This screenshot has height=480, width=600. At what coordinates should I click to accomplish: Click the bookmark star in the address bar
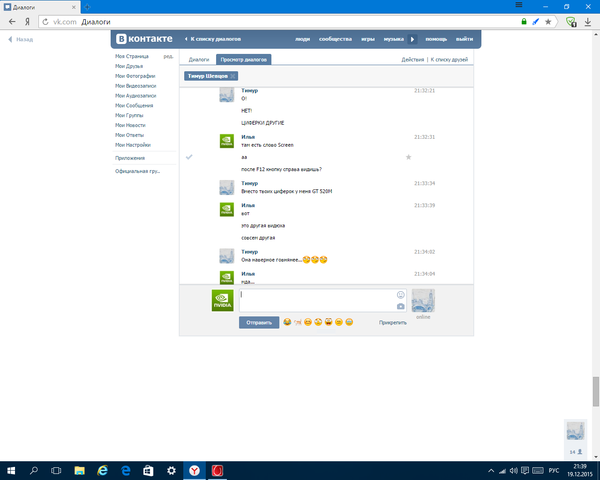549,20
